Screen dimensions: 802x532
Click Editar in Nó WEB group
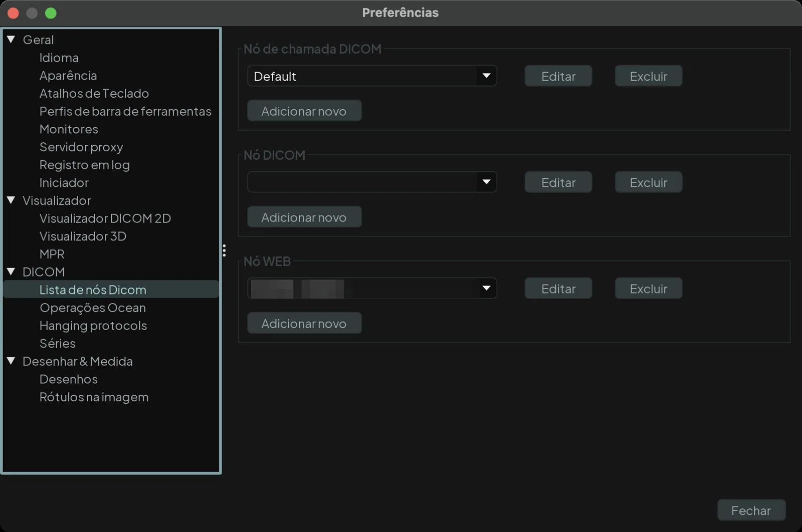[558, 289]
